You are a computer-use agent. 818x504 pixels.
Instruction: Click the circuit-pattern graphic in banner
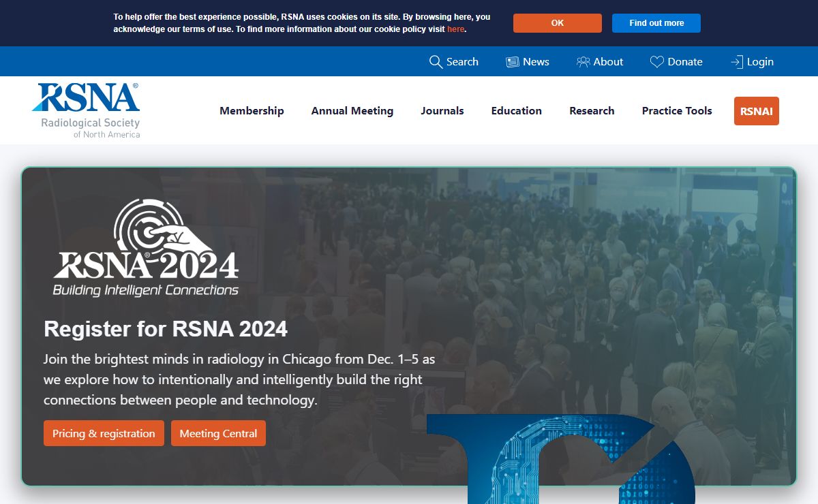pos(560,459)
